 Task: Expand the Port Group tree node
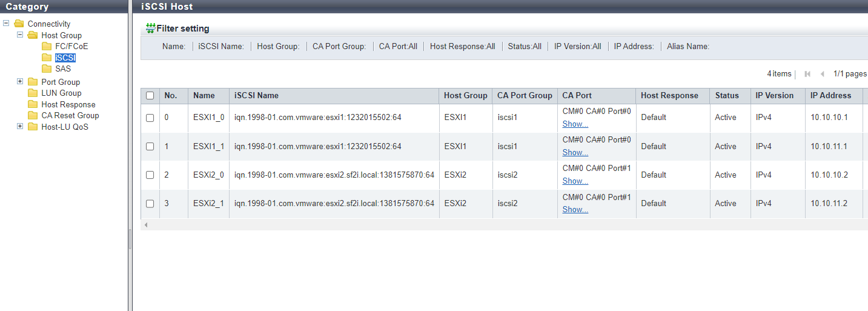click(20, 82)
